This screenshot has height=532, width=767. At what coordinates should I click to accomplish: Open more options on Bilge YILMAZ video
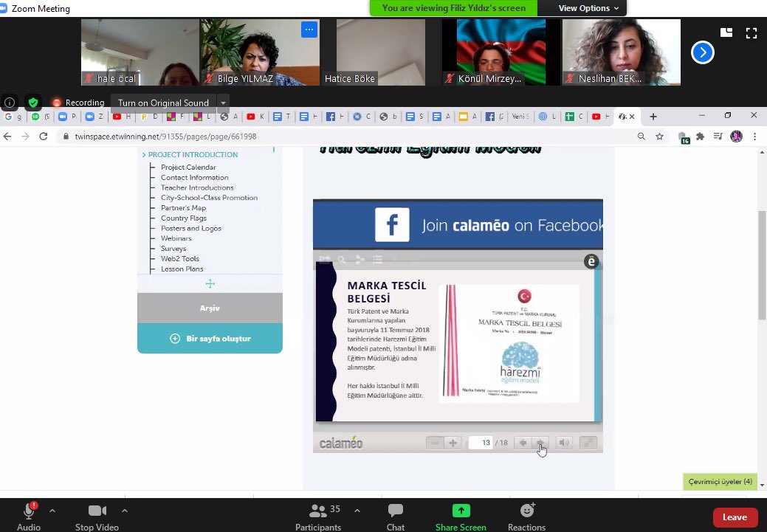pos(309,30)
